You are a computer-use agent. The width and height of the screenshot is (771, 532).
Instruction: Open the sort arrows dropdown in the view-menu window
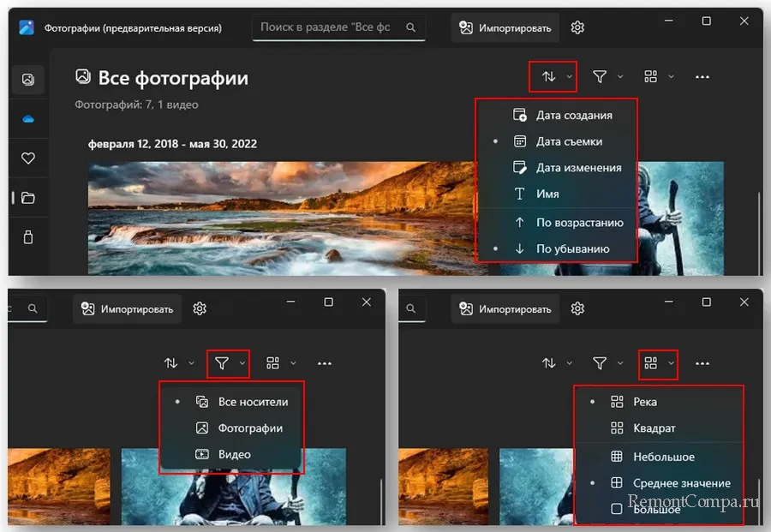(x=557, y=363)
